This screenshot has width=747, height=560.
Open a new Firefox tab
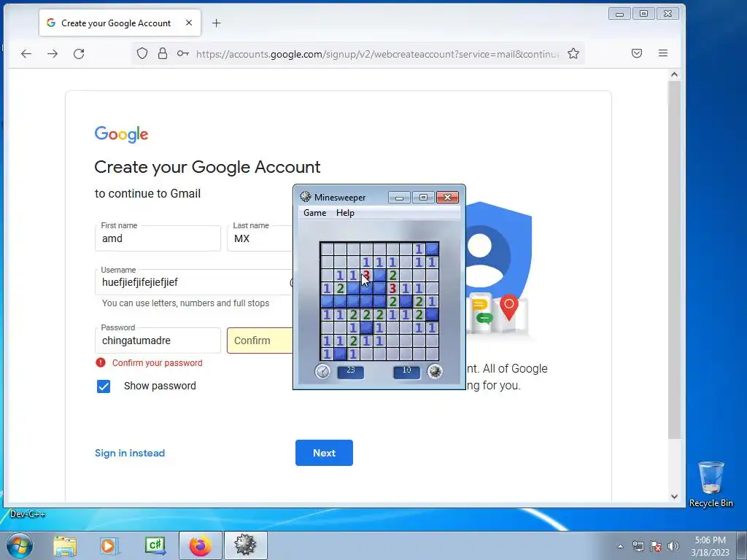pyautogui.click(x=216, y=23)
